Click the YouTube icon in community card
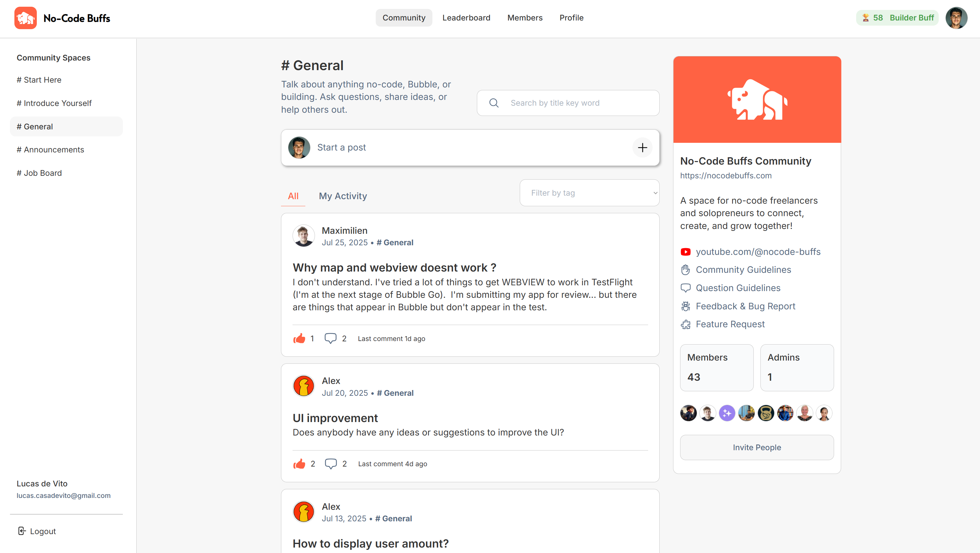The height and width of the screenshot is (553, 980). coord(686,252)
